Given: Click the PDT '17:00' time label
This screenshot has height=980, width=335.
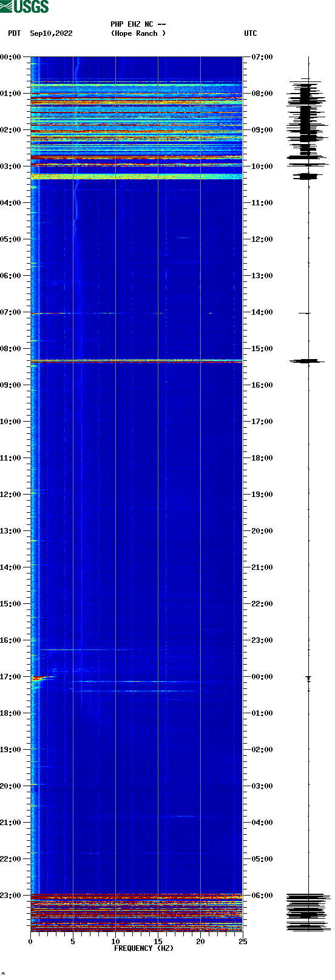Looking at the screenshot, I should (10, 677).
